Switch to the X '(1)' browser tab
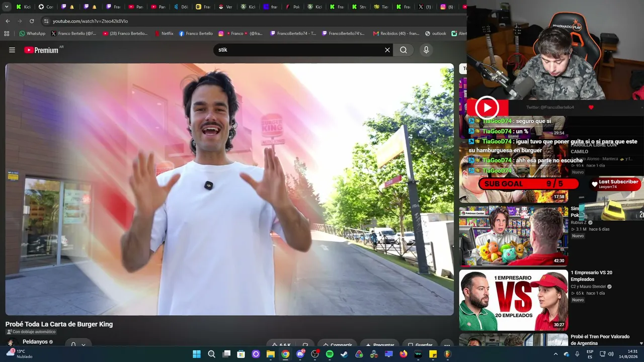The width and height of the screenshot is (644, 362). point(425,7)
